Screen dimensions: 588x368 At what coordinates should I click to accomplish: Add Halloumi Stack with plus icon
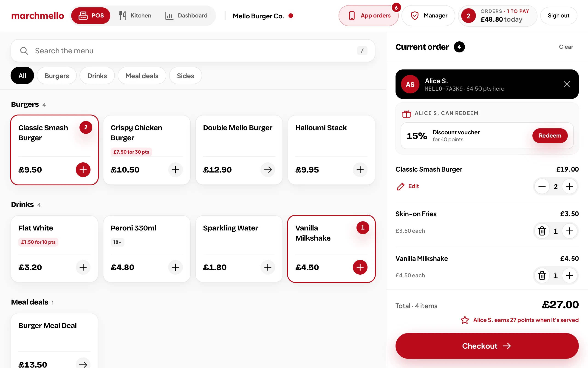(360, 170)
